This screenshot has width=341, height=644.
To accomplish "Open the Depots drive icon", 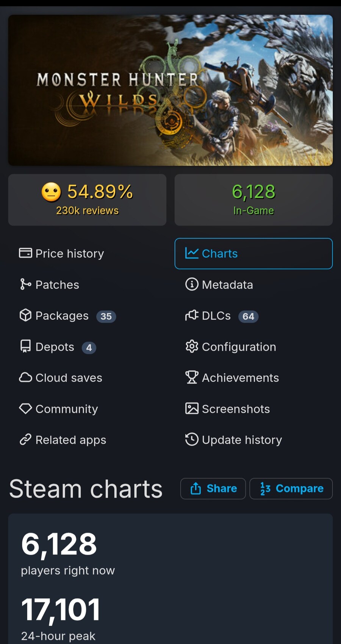I will (25, 346).
